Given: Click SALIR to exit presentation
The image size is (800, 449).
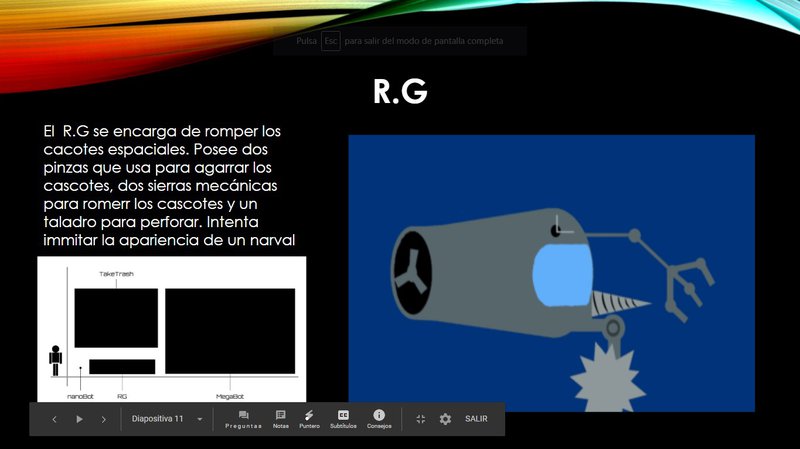Looking at the screenshot, I should tap(476, 419).
